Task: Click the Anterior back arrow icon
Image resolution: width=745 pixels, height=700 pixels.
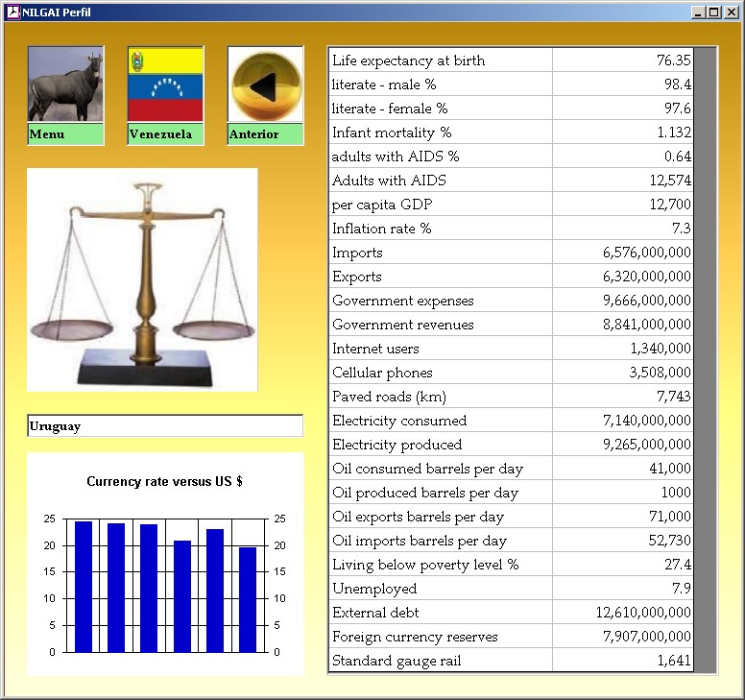Action: pyautogui.click(x=265, y=85)
